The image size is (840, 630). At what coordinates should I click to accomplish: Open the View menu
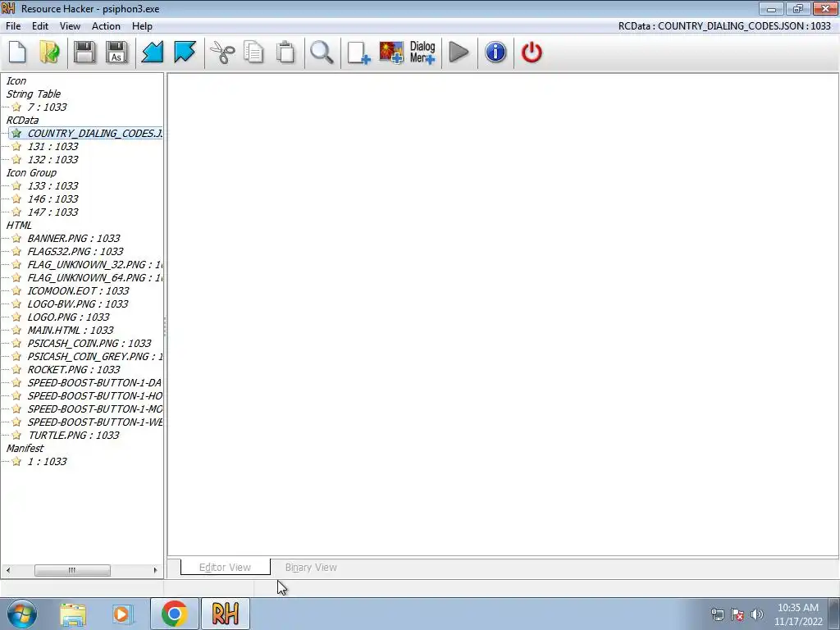70,26
